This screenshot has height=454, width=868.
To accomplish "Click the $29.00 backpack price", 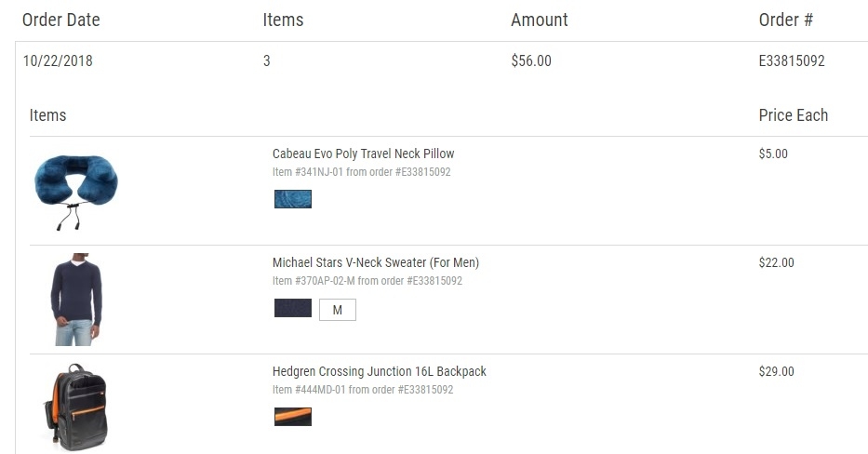I will coord(776,371).
